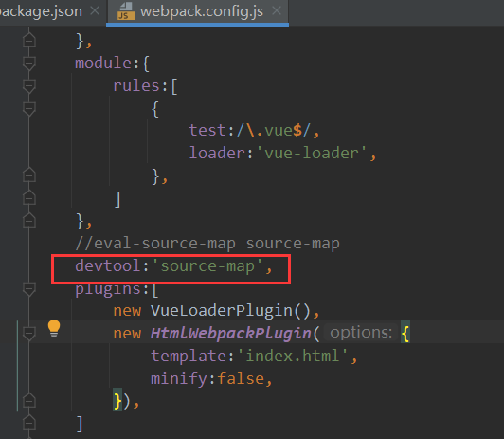This screenshot has width=504, height=439.
Task: Click fold end marker beside module closing brace
Action: click(29, 221)
